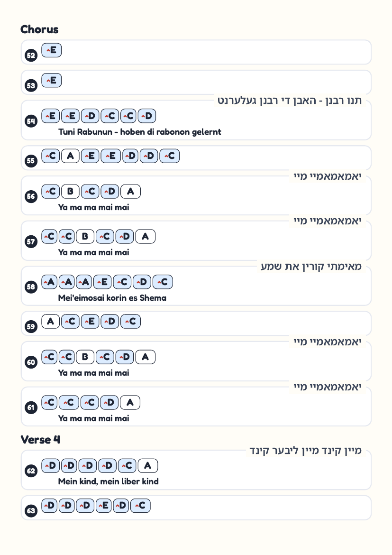Screen dimensions: 392x555
Task: Click the line 53 number badge
Action: (31, 85)
